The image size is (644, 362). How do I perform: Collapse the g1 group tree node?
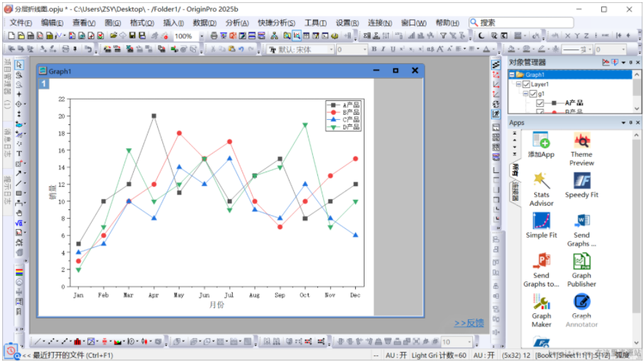[525, 94]
